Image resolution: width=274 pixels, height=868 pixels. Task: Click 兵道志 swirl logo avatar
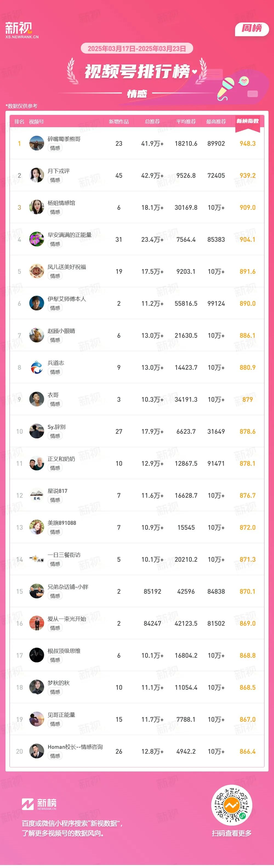37,367
